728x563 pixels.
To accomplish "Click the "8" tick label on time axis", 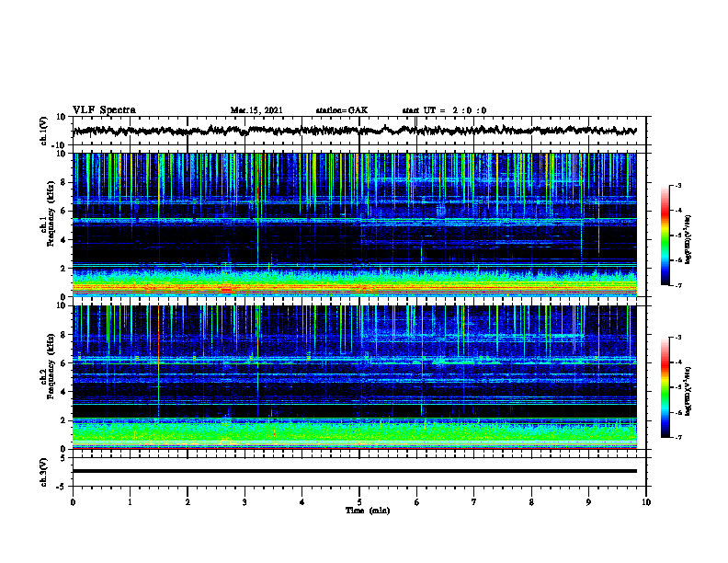I will [531, 502].
